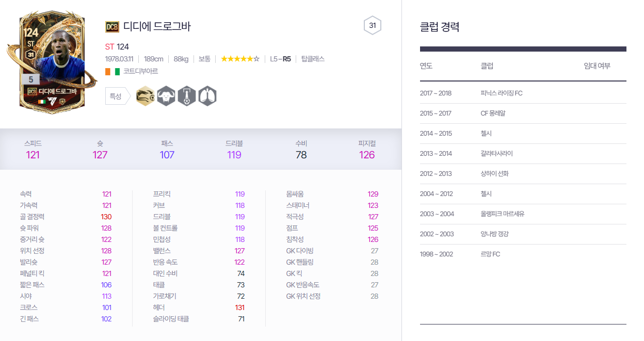Click the birthdate 1978.03.11
This screenshot has height=341, width=644.
119,59
